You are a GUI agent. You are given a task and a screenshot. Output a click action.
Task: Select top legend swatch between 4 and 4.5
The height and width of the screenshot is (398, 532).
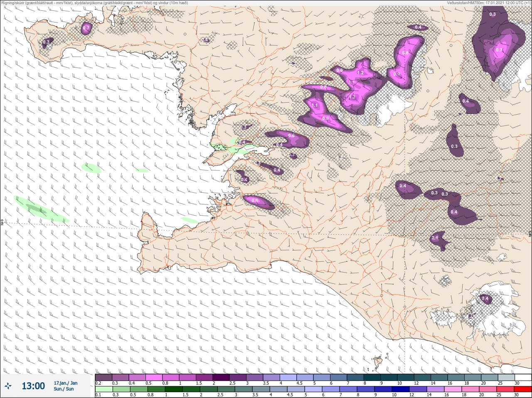pos(289,377)
